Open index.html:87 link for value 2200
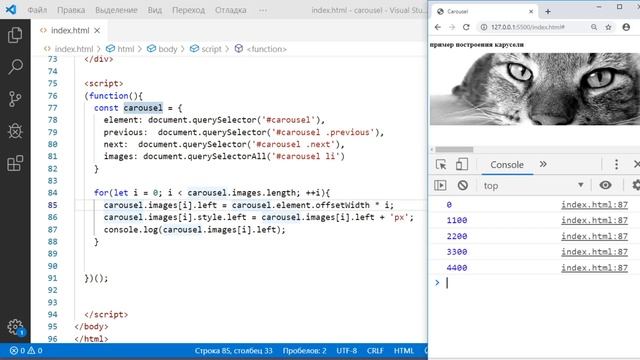Viewport: 640px width, 360px height. click(594, 236)
